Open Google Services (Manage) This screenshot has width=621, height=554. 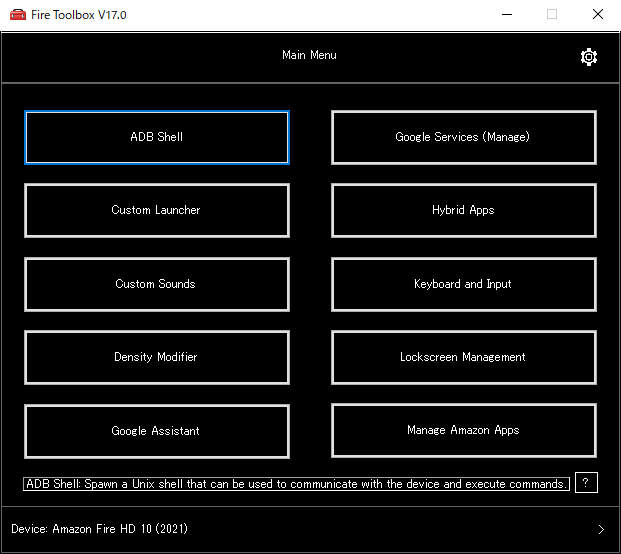point(464,137)
